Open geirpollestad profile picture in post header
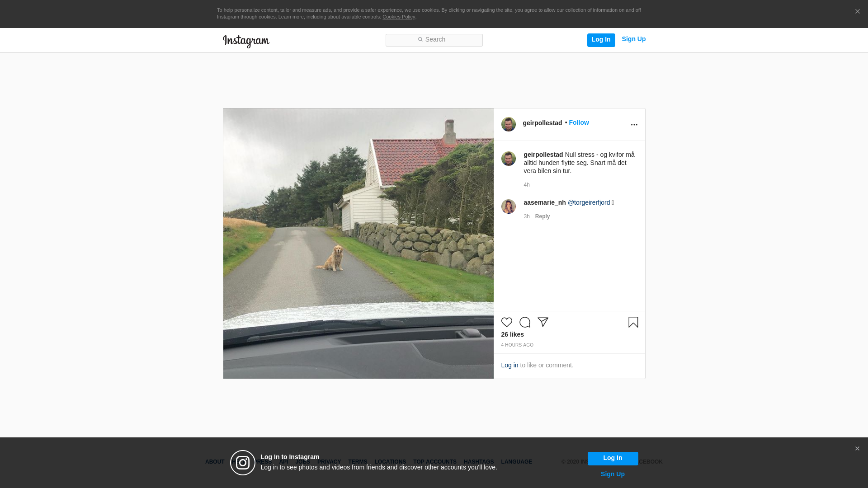Image resolution: width=868 pixels, height=488 pixels. pyautogui.click(x=509, y=124)
